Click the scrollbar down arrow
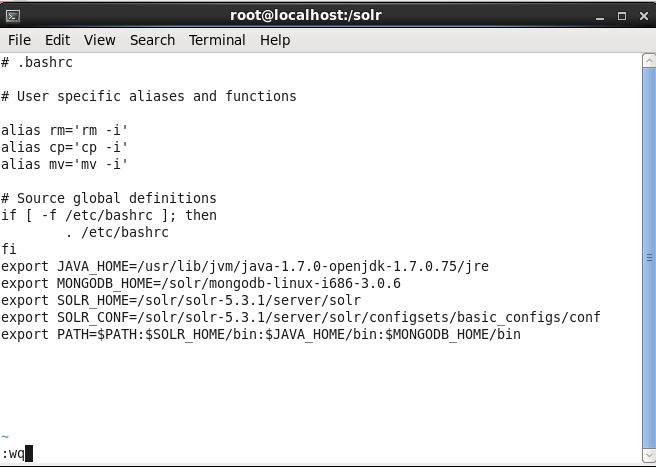The height and width of the screenshot is (467, 656). click(649, 455)
